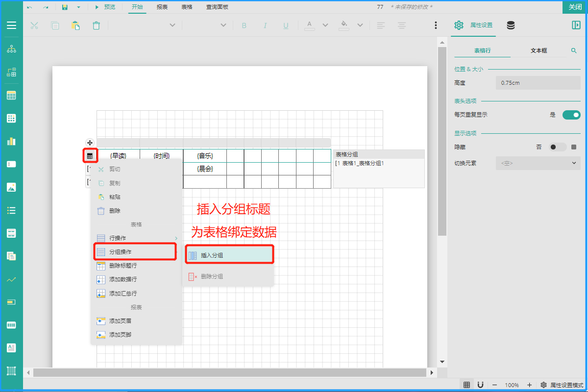Toggle the grid display icon in status bar

point(466,385)
